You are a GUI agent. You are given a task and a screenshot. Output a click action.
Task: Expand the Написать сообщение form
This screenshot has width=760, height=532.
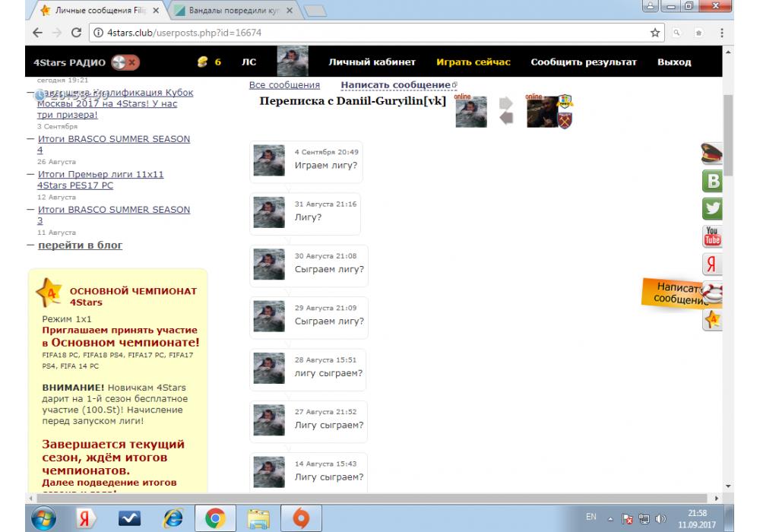(x=396, y=85)
